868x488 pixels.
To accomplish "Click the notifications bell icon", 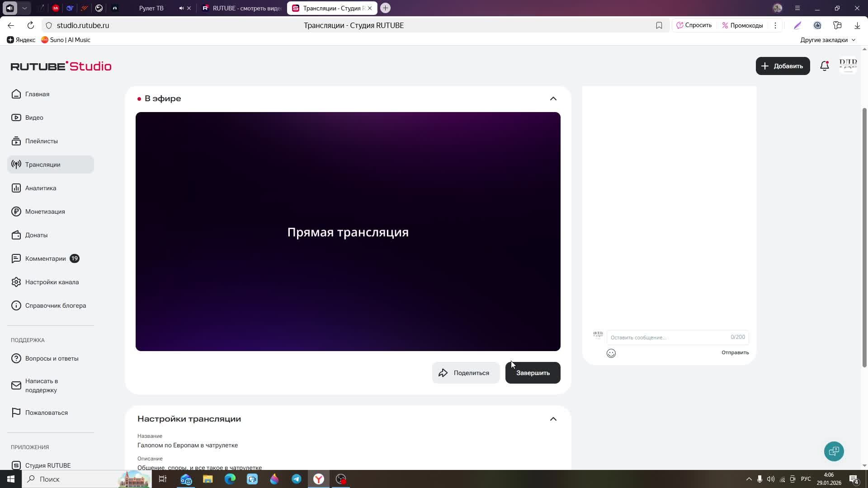I will tap(824, 66).
